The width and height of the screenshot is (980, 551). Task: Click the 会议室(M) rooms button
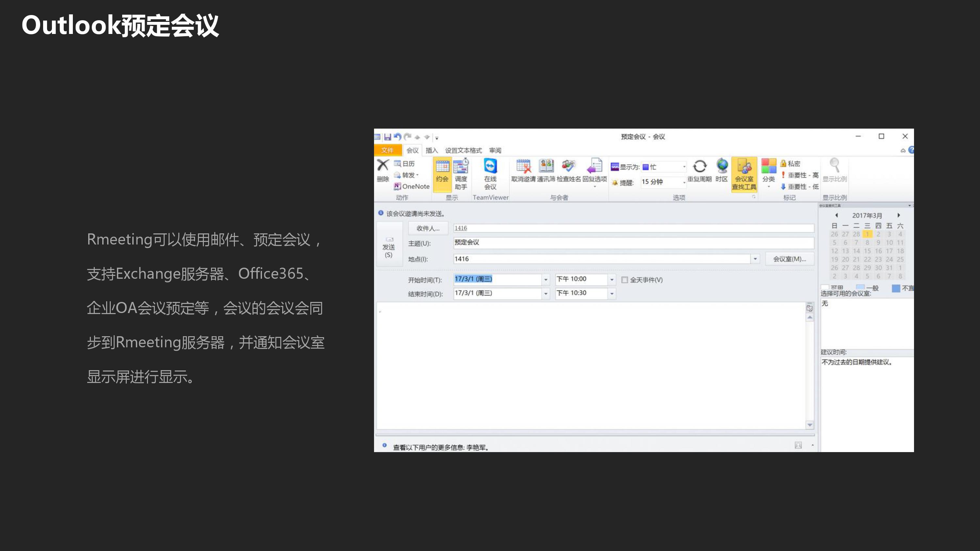tap(790, 259)
